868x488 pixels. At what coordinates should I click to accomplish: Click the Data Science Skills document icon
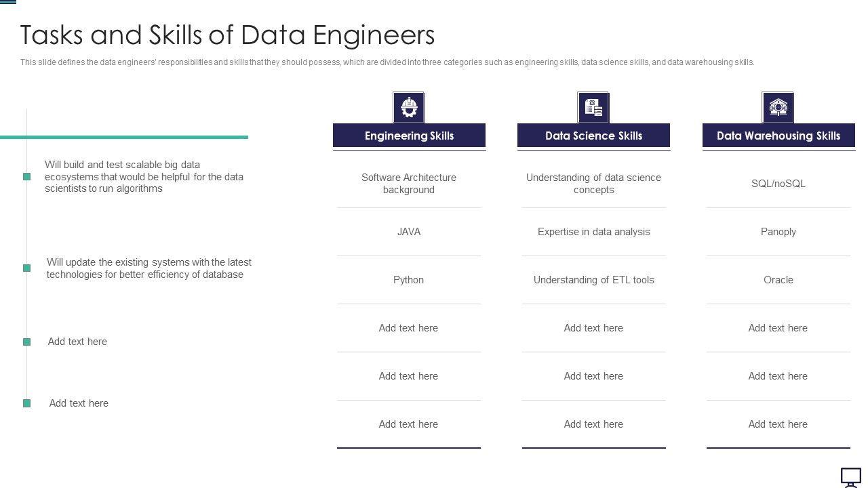(x=593, y=107)
